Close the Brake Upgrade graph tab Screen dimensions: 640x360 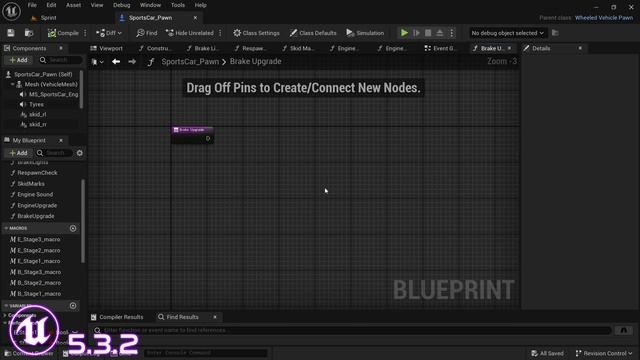coord(509,48)
